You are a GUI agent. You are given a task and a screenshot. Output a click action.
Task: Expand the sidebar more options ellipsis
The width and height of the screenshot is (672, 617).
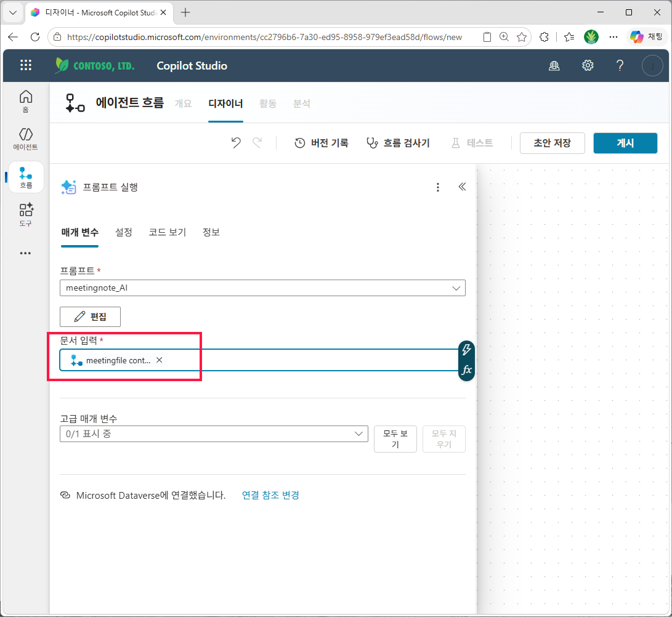[x=25, y=253]
